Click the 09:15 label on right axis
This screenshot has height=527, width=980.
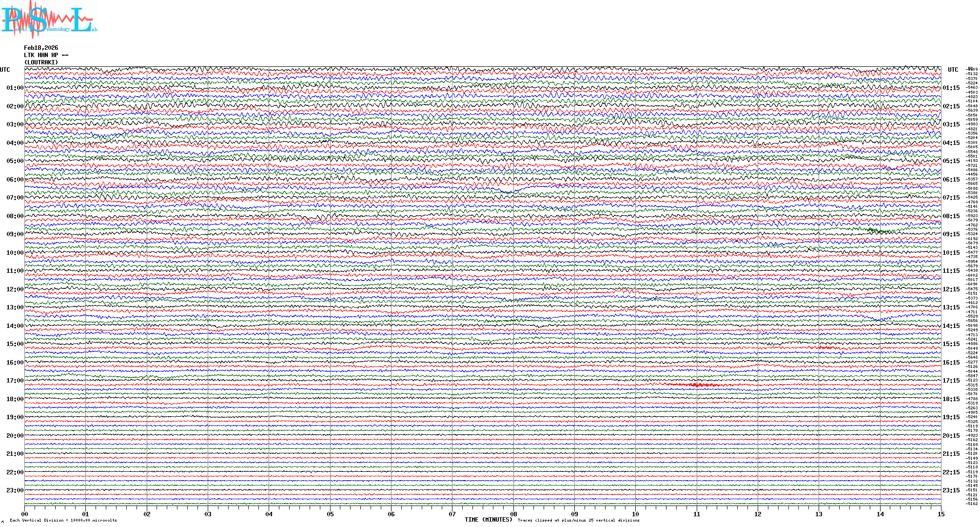pos(951,234)
